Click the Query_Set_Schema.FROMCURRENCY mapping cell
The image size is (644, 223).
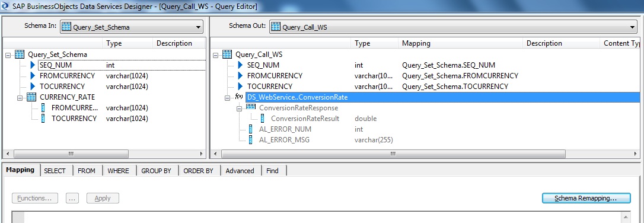460,75
